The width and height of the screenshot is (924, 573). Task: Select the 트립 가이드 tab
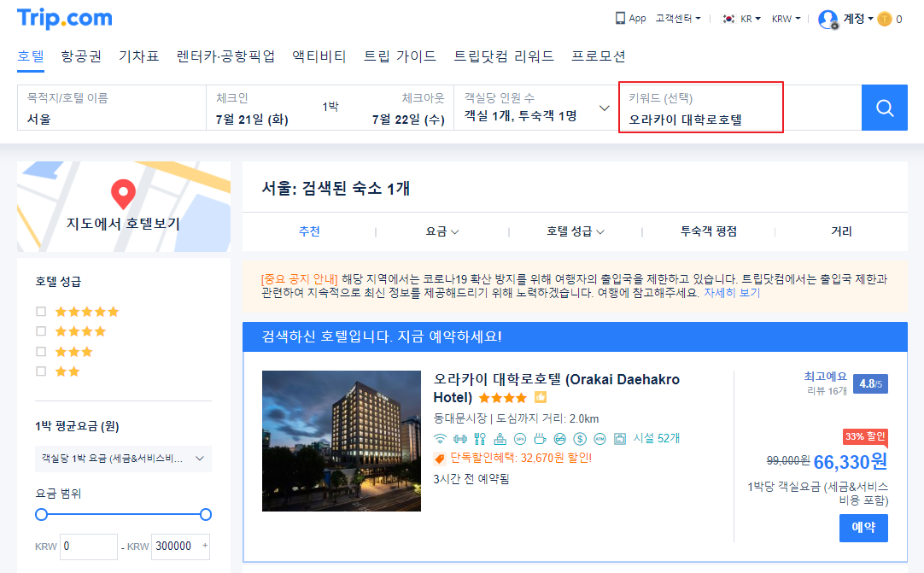coord(401,56)
